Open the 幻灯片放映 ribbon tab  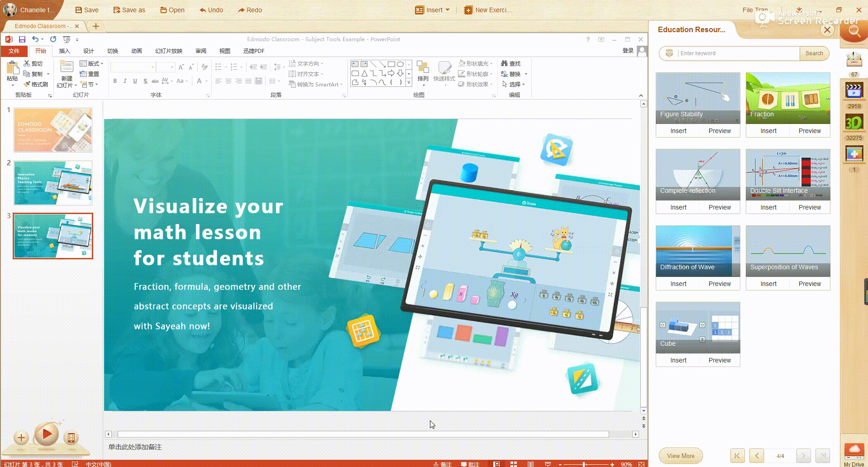click(169, 51)
